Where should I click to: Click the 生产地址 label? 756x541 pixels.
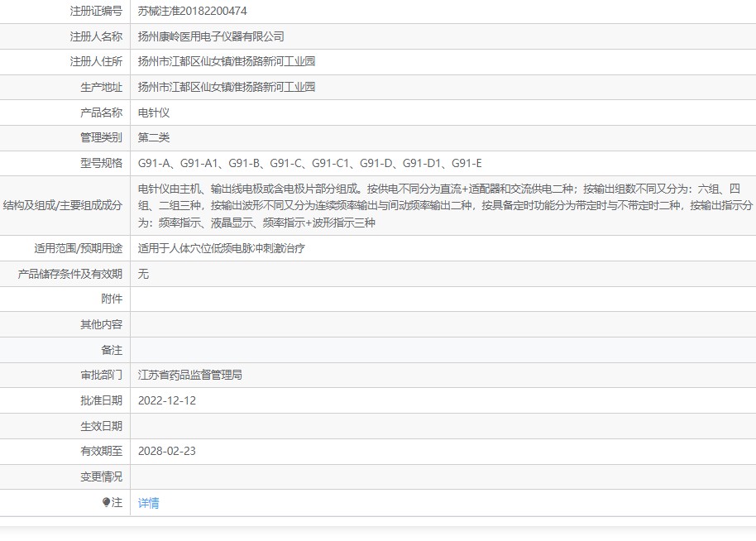click(101, 88)
